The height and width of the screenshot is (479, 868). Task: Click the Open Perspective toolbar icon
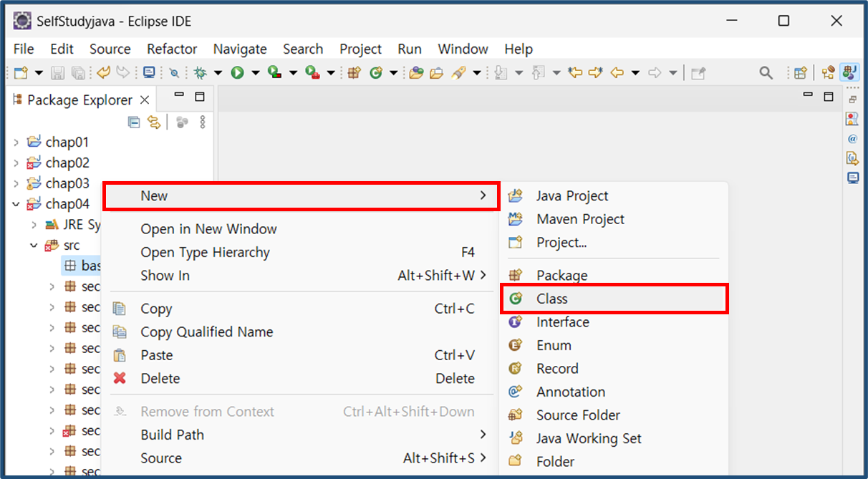(x=801, y=72)
